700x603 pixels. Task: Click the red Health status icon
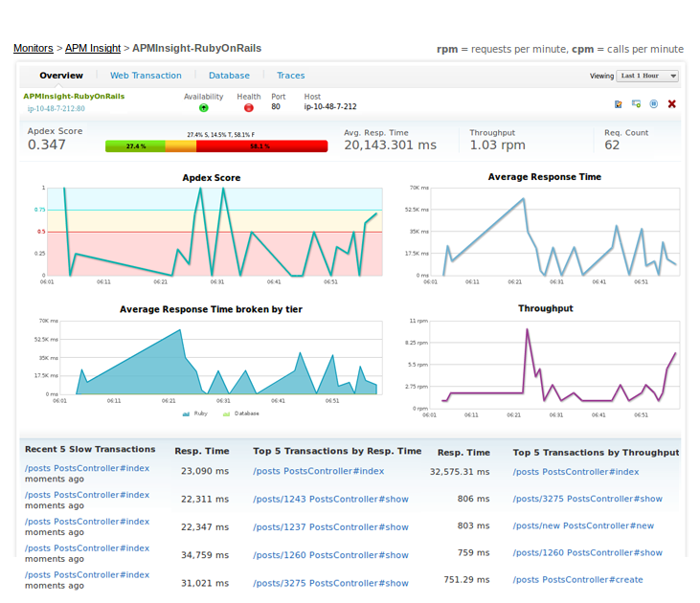pos(249,107)
